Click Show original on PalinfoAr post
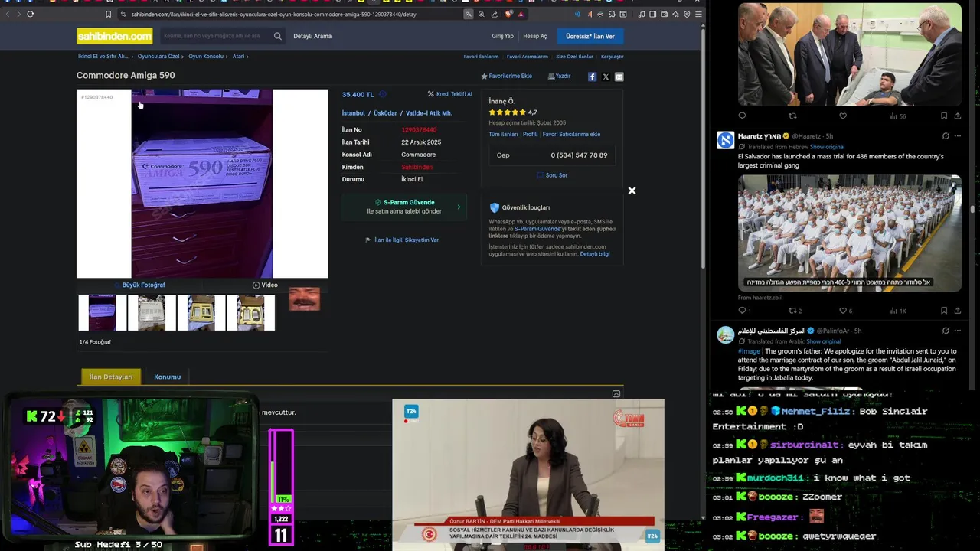980x551 pixels. [x=824, y=341]
